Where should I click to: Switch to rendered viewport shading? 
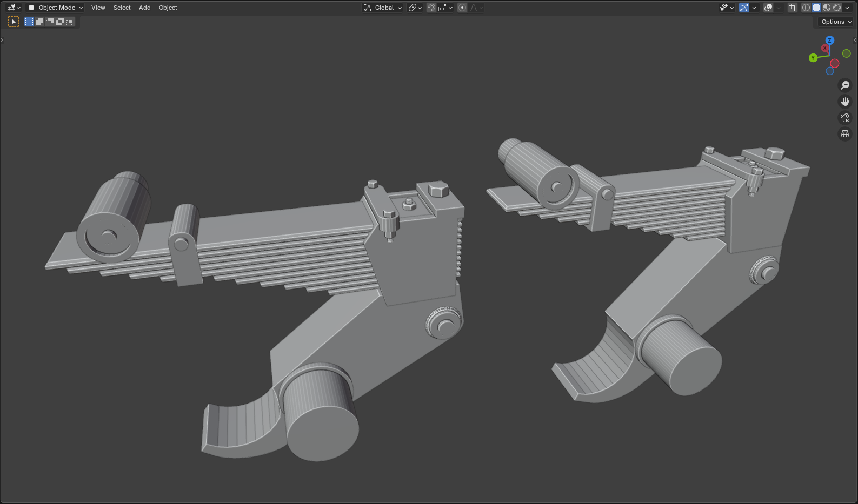click(x=837, y=8)
